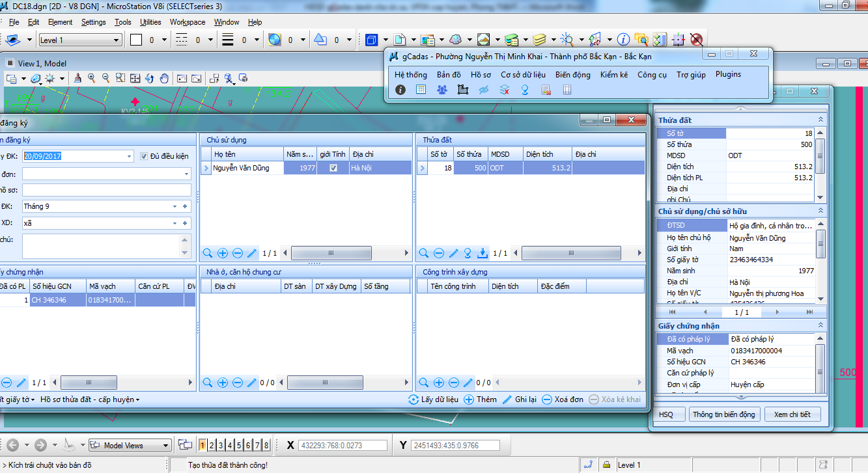The height and width of the screenshot is (473, 868).
Task: Click the Xem chi tiết button
Action: click(792, 414)
